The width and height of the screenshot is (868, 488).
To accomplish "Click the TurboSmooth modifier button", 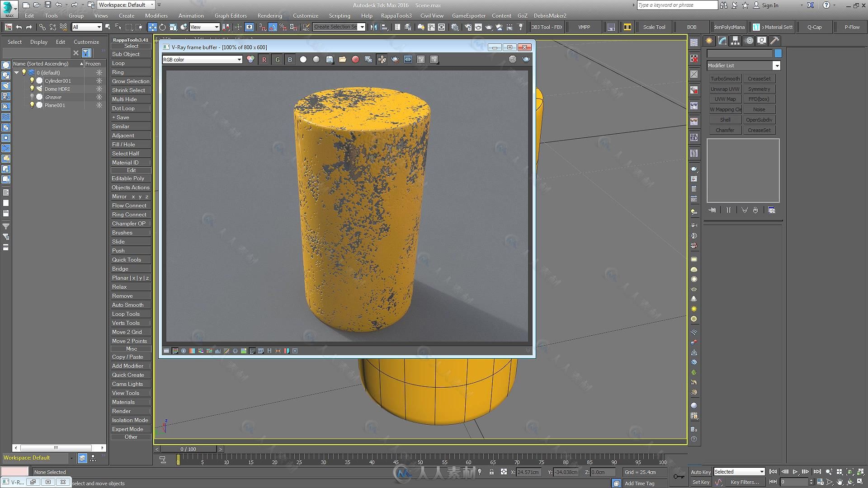I will pyautogui.click(x=724, y=78).
